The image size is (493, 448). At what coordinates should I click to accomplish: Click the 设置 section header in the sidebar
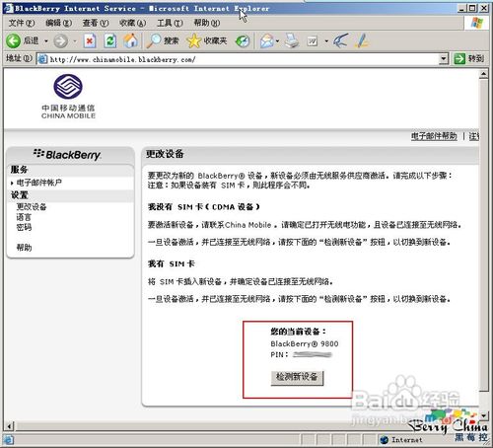pos(19,194)
